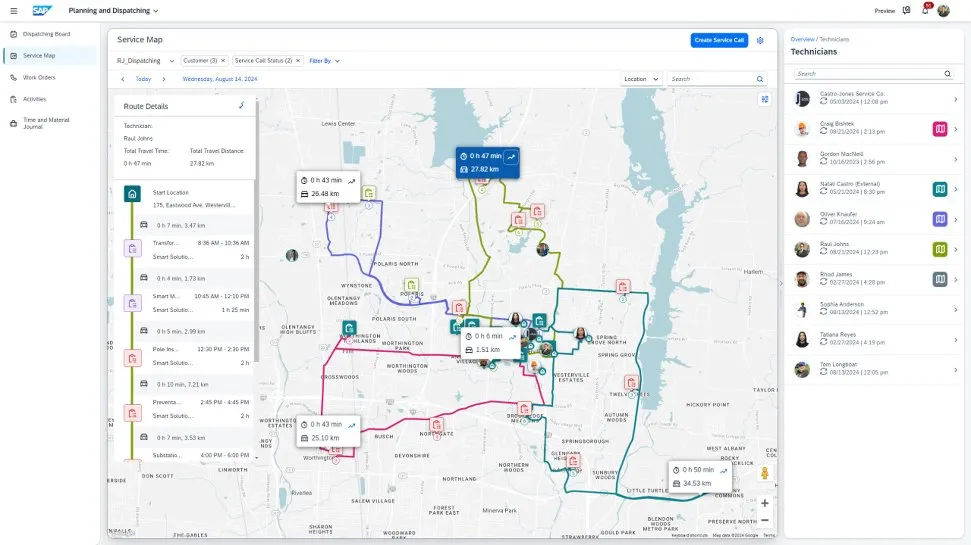Open the map layers settings icon

pos(765,99)
